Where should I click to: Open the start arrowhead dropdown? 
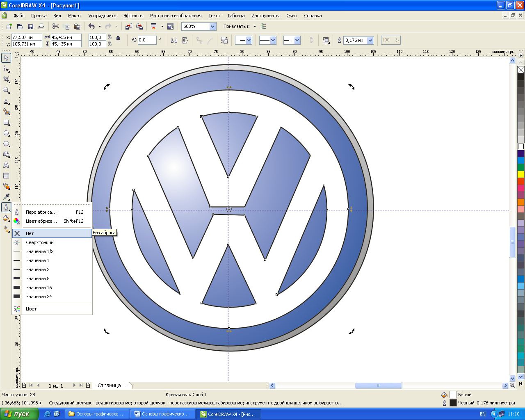tap(249, 40)
